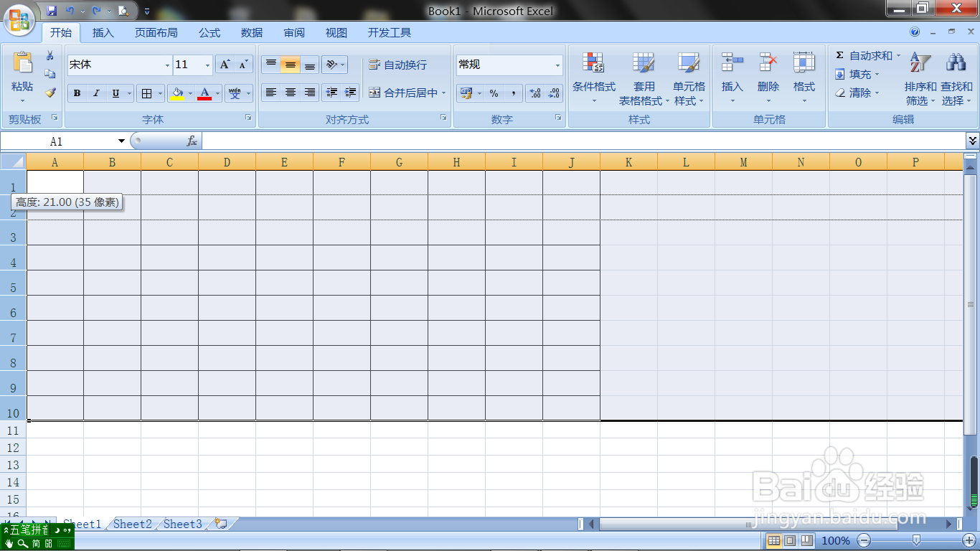Image resolution: width=980 pixels, height=551 pixels.
Task: Increase decimal places
Action: pyautogui.click(x=534, y=93)
